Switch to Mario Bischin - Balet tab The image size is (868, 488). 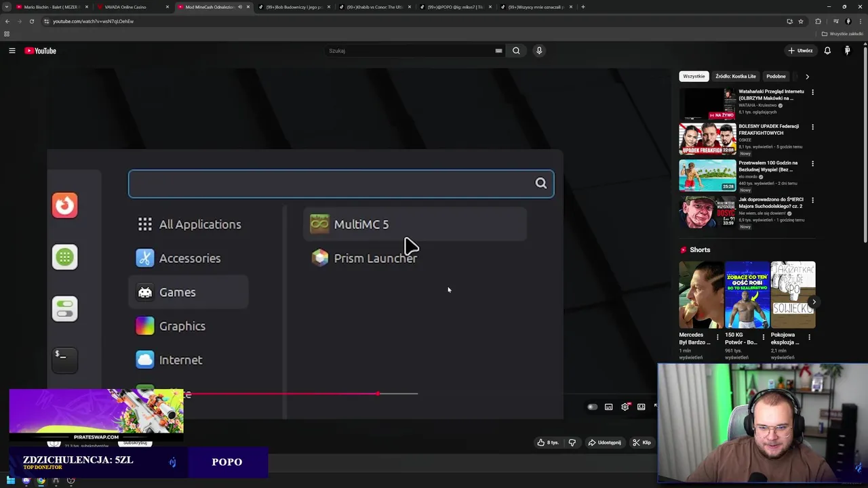tap(52, 7)
